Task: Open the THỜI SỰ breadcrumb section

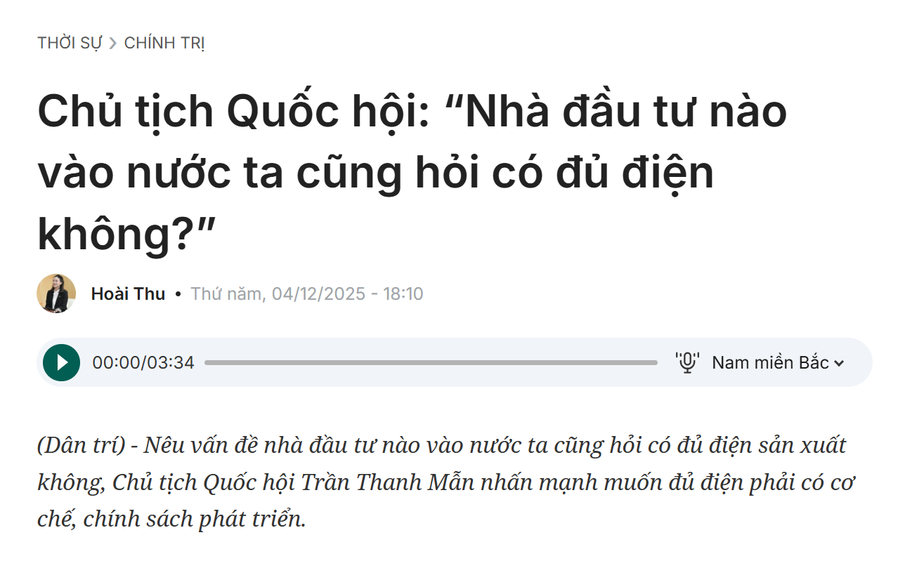Action: pos(70,44)
